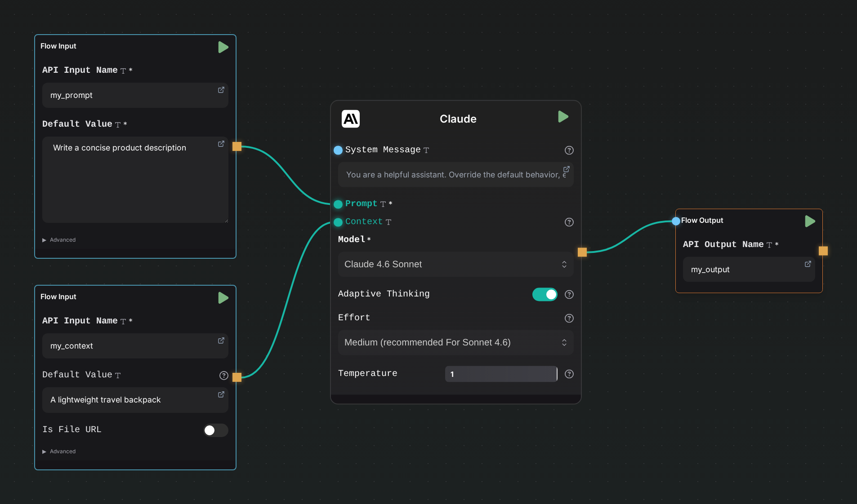The image size is (857, 504).
Task: Click the Is File URL label
Action: pyautogui.click(x=72, y=429)
